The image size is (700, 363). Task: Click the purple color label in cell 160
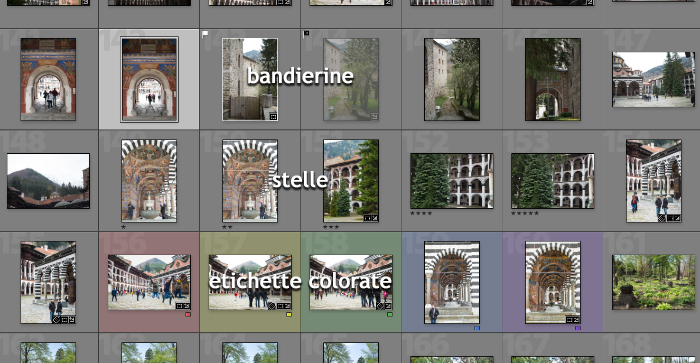point(578,328)
